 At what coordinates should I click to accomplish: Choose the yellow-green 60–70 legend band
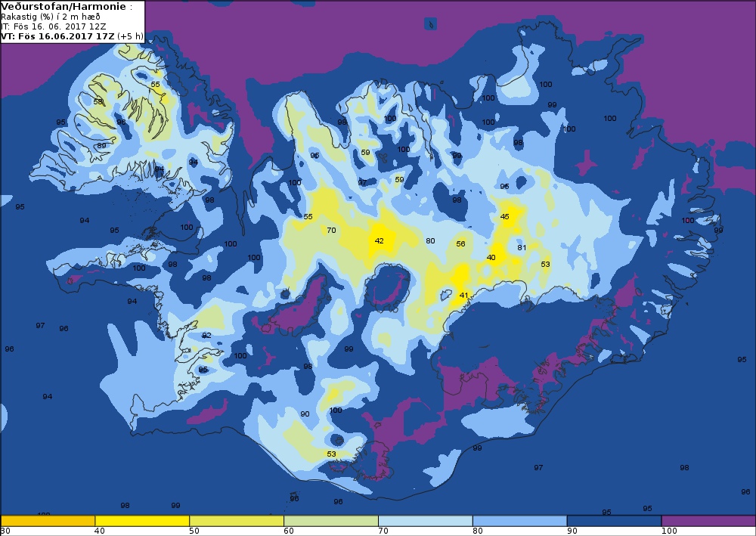coord(331,521)
